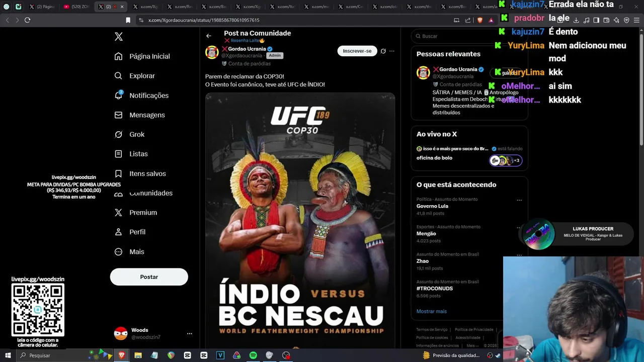Click Brave Rewards triangle icon
This screenshot has height=362, width=644.
[491, 20]
